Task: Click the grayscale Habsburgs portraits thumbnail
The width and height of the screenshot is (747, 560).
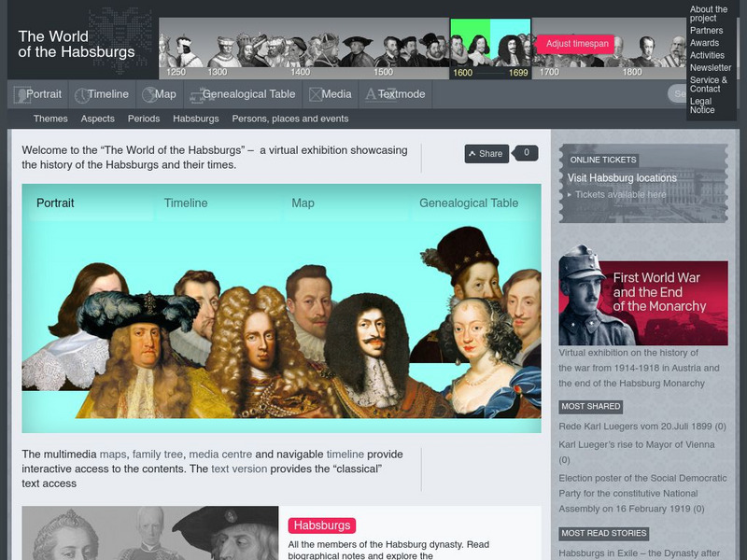Action: click(x=150, y=533)
